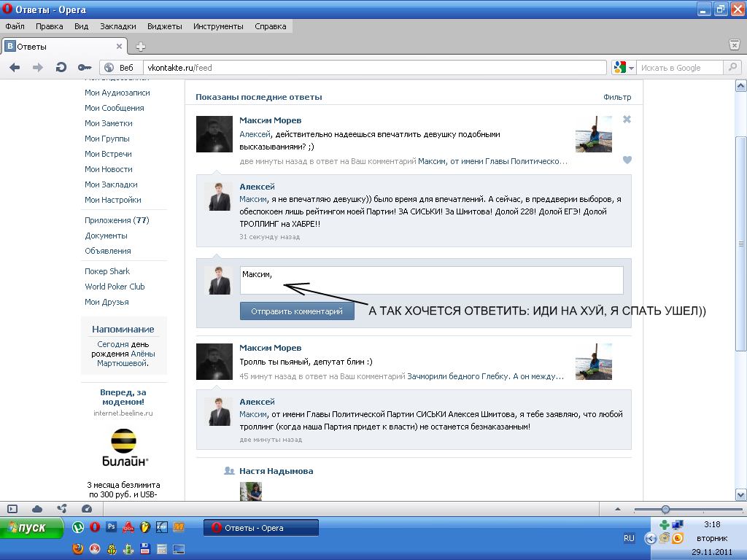Screen dimensions: 747x560
Task: Click the Google search magnifier icon
Action: tap(732, 68)
